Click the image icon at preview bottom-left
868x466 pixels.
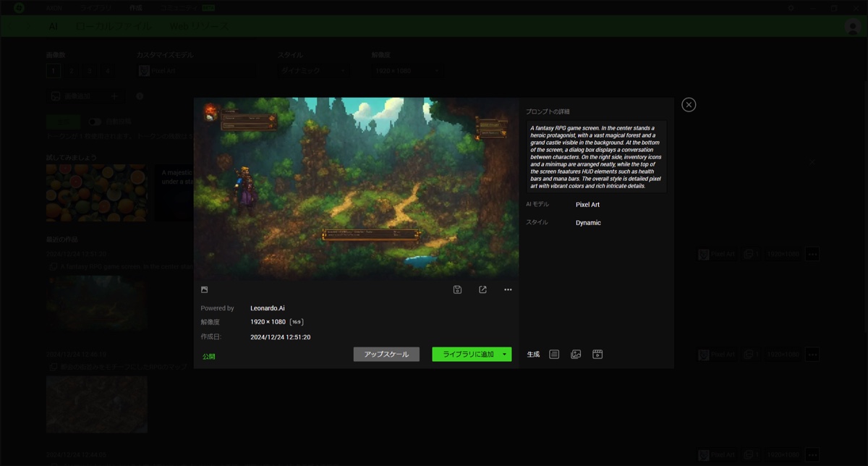[205, 289]
